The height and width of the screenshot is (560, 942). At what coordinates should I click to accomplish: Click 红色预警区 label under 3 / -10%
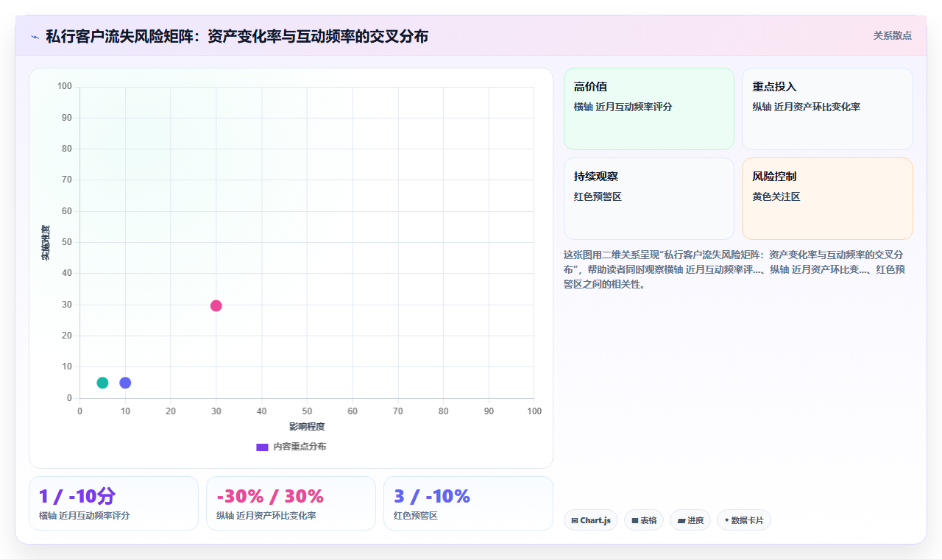pyautogui.click(x=416, y=516)
